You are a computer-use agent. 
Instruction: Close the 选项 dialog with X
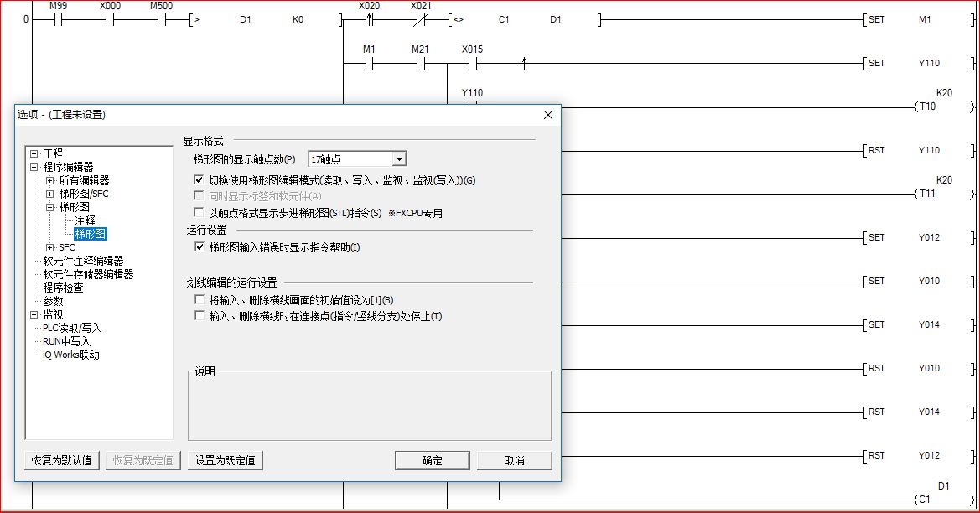pyautogui.click(x=548, y=114)
